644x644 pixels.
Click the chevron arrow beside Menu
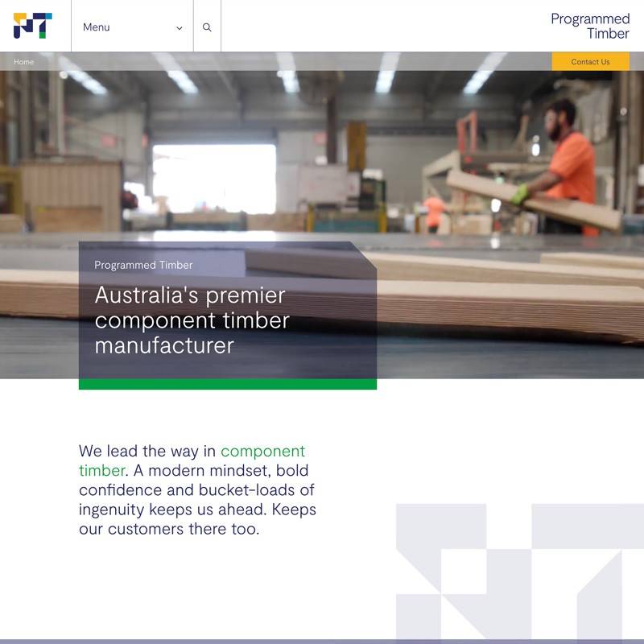coord(179,28)
